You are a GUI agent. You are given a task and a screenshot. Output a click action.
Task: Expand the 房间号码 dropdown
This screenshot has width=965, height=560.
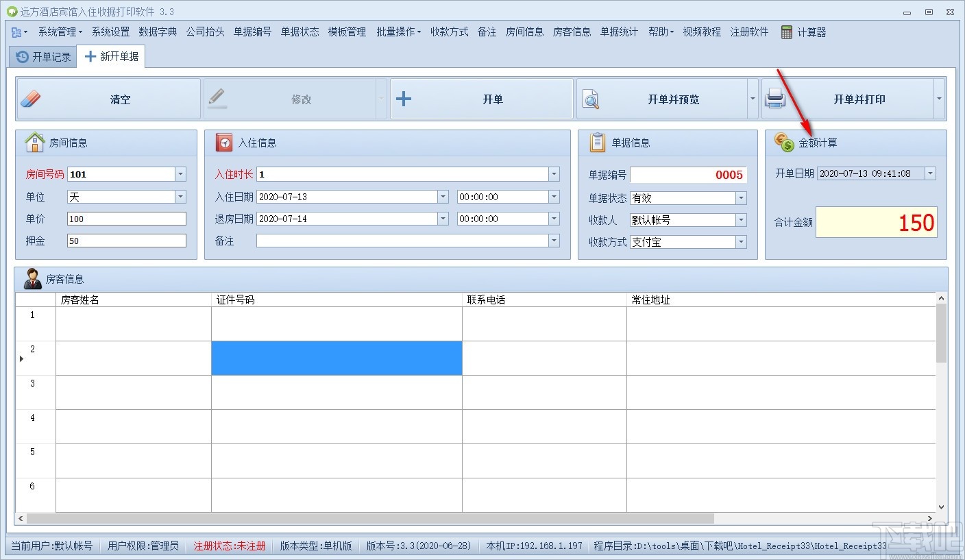(180, 174)
